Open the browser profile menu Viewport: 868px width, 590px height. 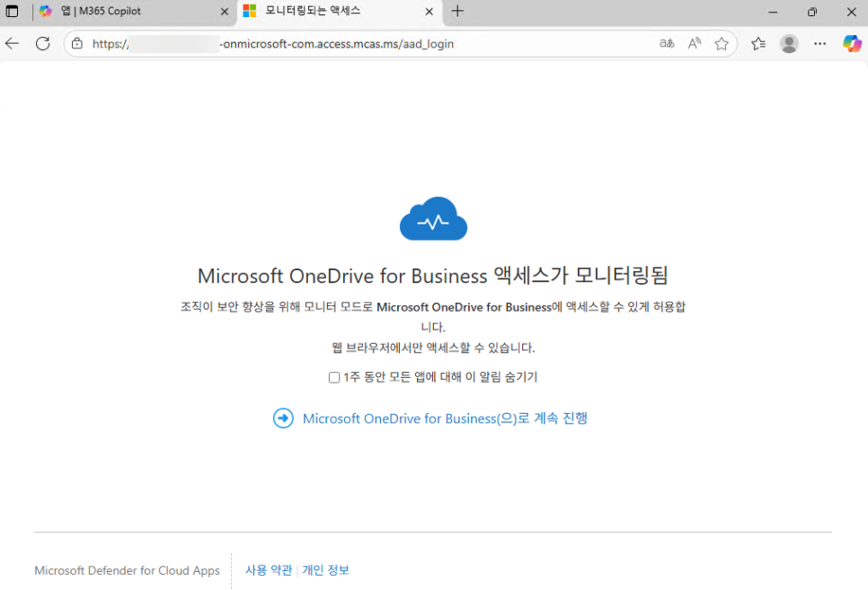pos(789,44)
